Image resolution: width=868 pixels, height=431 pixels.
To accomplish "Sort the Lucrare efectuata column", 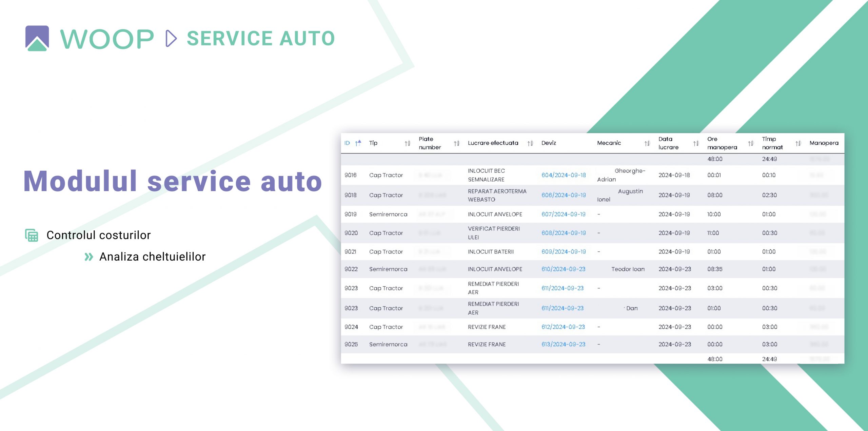I will tap(530, 143).
